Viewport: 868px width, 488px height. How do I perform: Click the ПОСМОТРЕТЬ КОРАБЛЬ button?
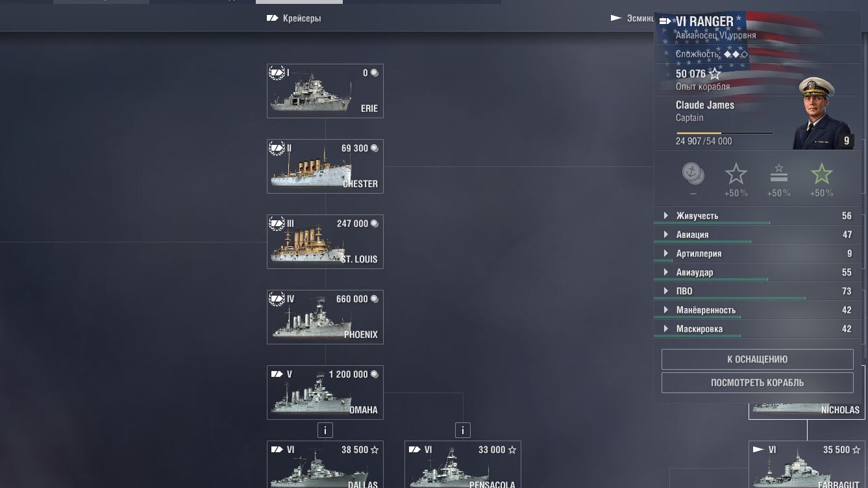(x=758, y=383)
